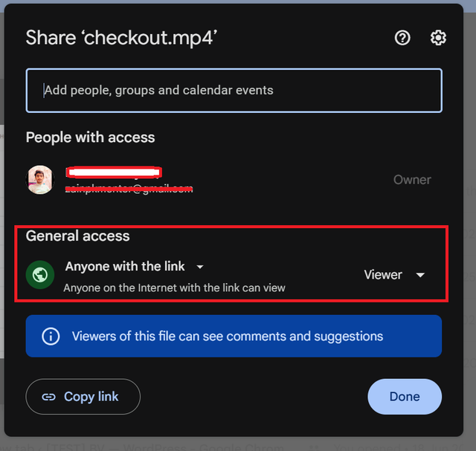Click the info icon in blue banner
Image resolution: width=476 pixels, height=451 pixels.
[x=51, y=336]
